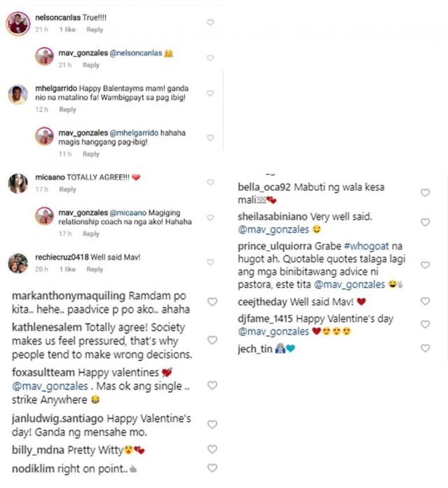Heart sheilasabiniano's Very well said comment
This screenshot has height=488, width=448.
click(425, 222)
